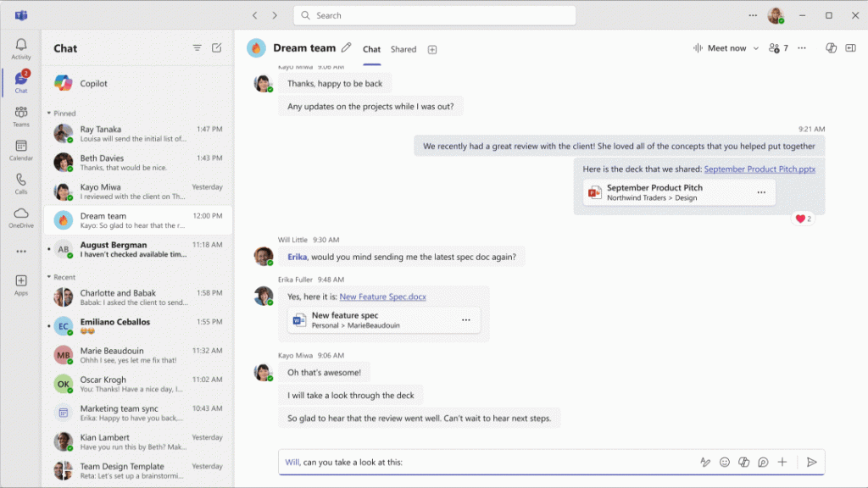Start a new chat
Image resolution: width=868 pixels, height=488 pixels.
[217, 48]
